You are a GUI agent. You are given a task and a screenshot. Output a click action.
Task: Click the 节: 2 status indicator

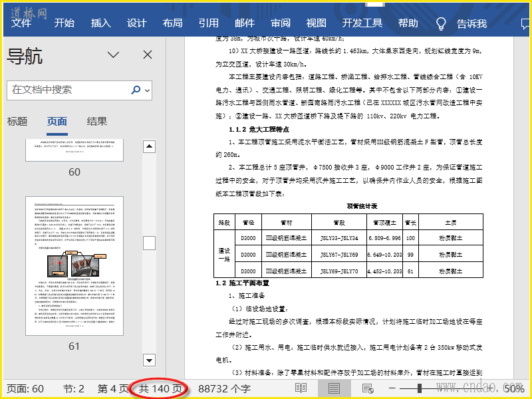coord(74,389)
